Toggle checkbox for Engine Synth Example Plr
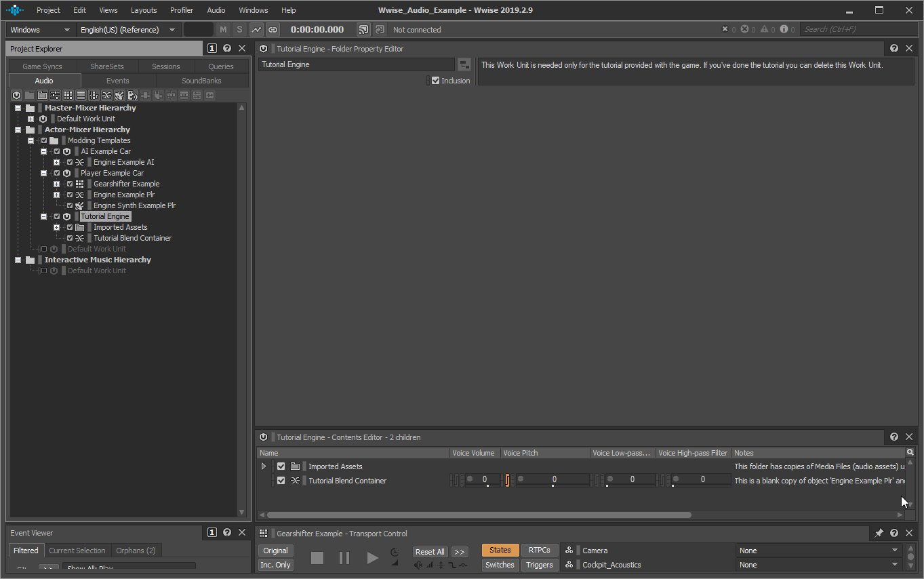The height and width of the screenshot is (579, 924). [70, 205]
